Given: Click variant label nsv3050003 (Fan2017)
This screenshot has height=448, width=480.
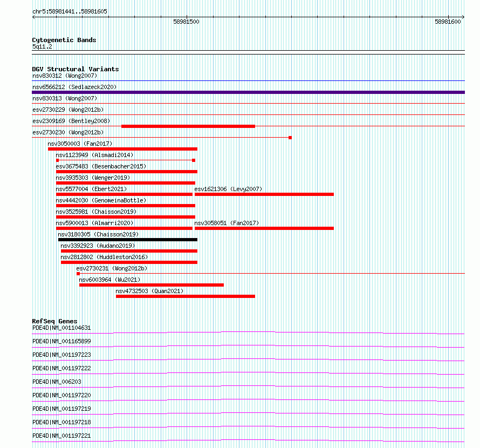Looking at the screenshot, I should (x=80, y=144).
